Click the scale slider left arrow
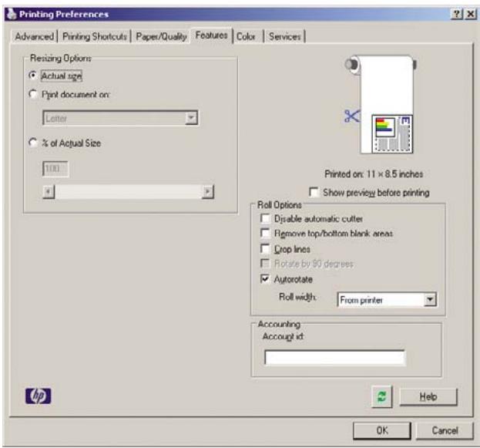This screenshot has width=480, height=448. click(x=49, y=192)
